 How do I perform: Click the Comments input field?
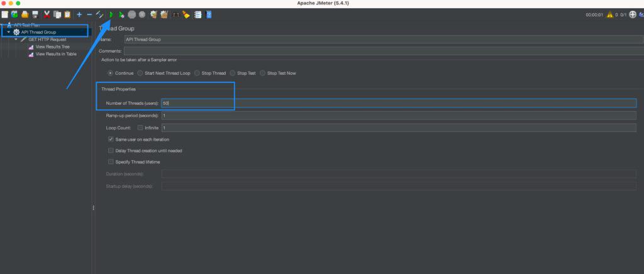(x=384, y=51)
